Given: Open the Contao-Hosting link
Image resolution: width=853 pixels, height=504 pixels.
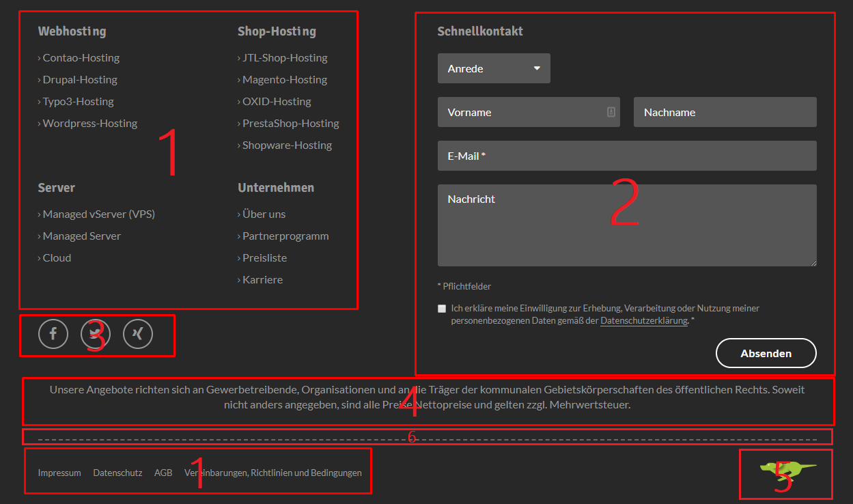Looking at the screenshot, I should point(81,58).
